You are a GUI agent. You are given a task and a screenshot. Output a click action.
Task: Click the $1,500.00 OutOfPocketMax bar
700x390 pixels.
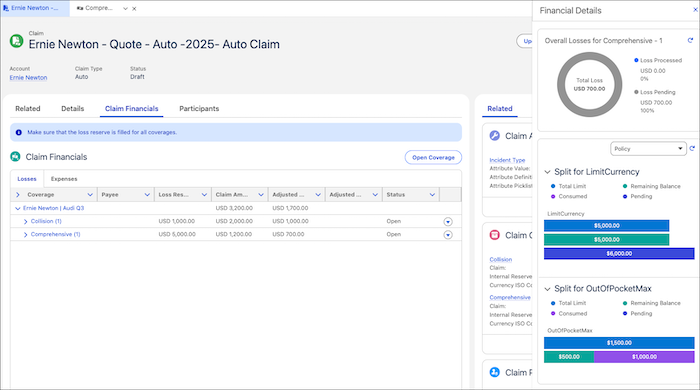click(619, 343)
